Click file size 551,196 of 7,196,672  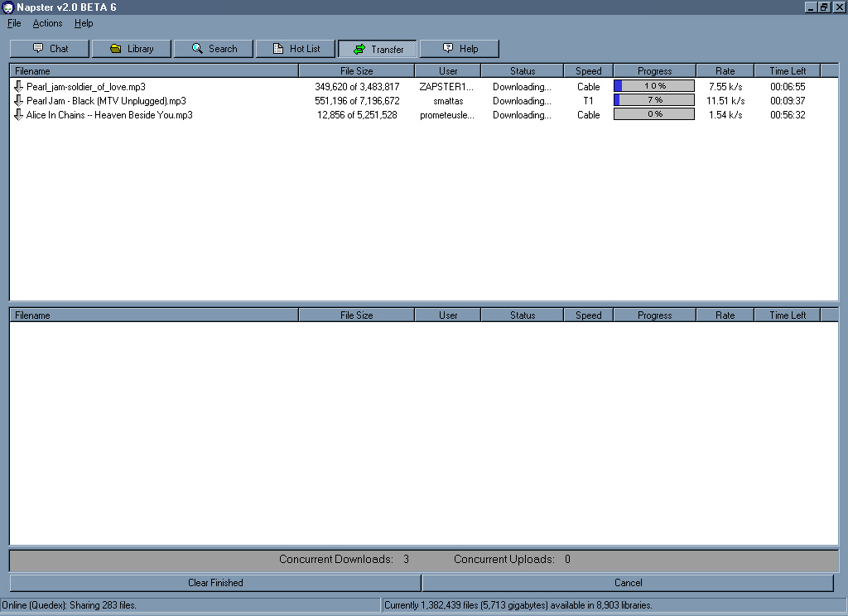tap(357, 100)
